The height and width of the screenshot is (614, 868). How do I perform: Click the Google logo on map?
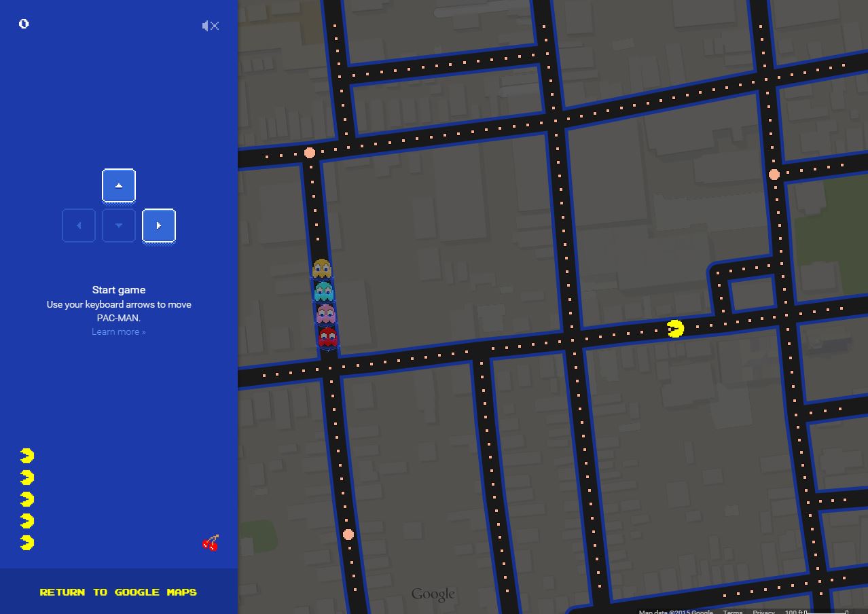pos(433,595)
